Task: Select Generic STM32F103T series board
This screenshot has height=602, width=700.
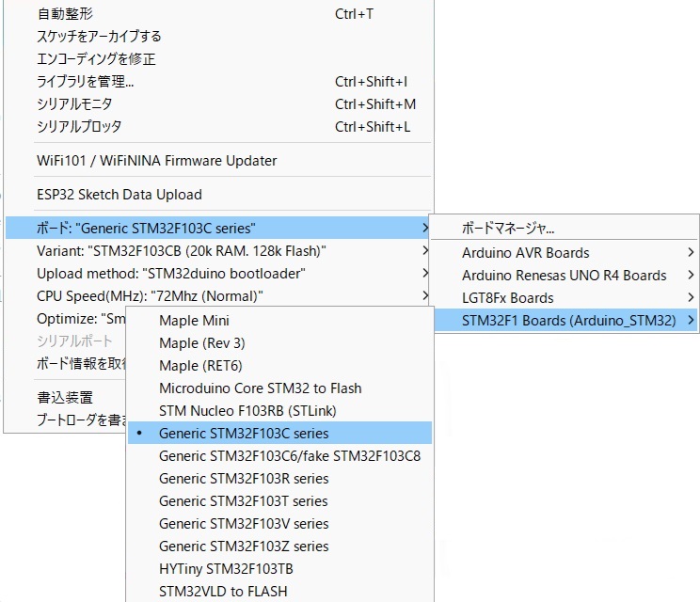Action: tap(280, 501)
